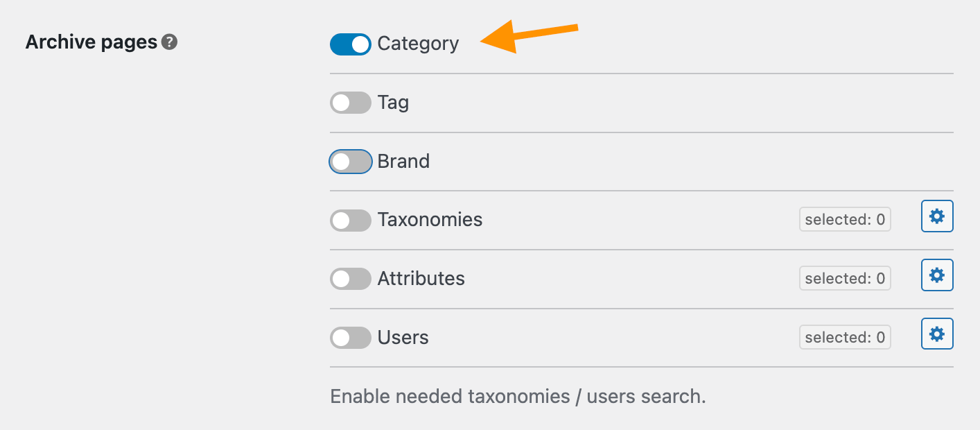The height and width of the screenshot is (430, 980).
Task: Turn on the Users toggle switch
Action: click(x=351, y=338)
